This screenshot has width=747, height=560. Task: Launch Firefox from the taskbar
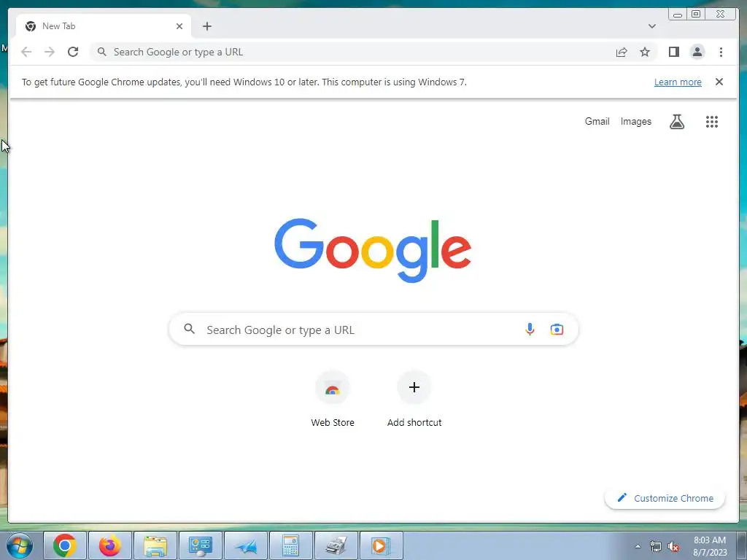[110, 545]
